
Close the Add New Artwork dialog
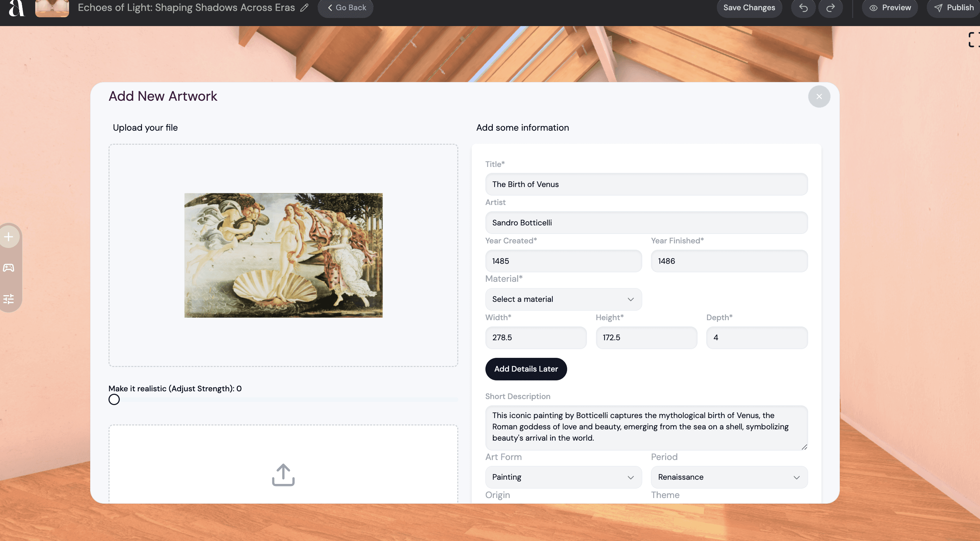pyautogui.click(x=819, y=97)
